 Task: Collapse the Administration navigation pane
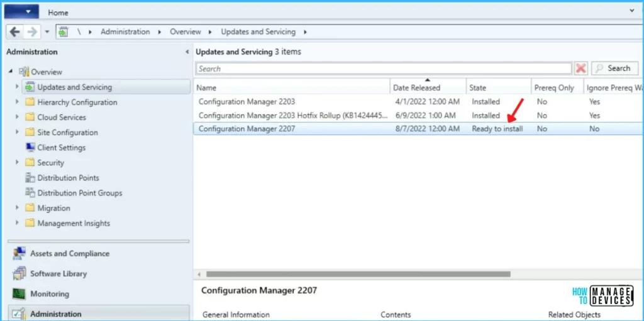[187, 52]
